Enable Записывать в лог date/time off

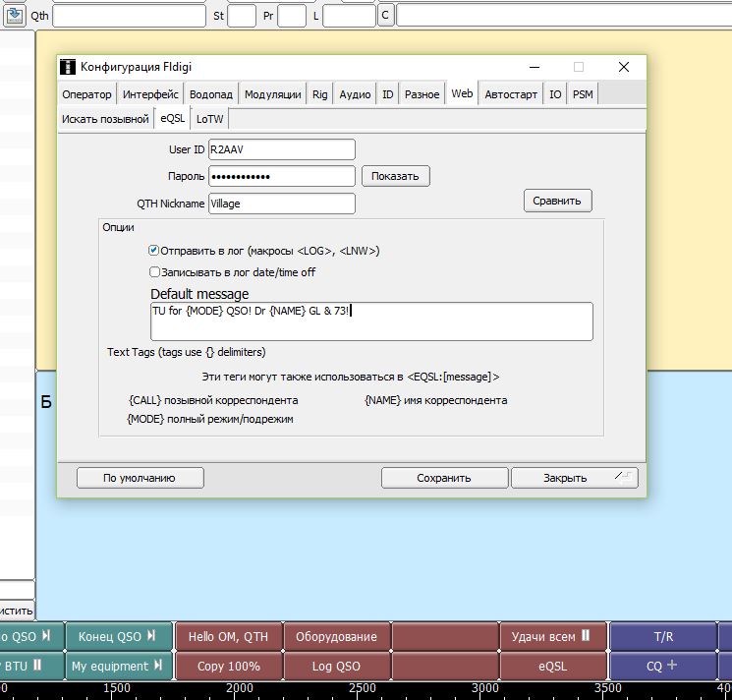pos(154,272)
